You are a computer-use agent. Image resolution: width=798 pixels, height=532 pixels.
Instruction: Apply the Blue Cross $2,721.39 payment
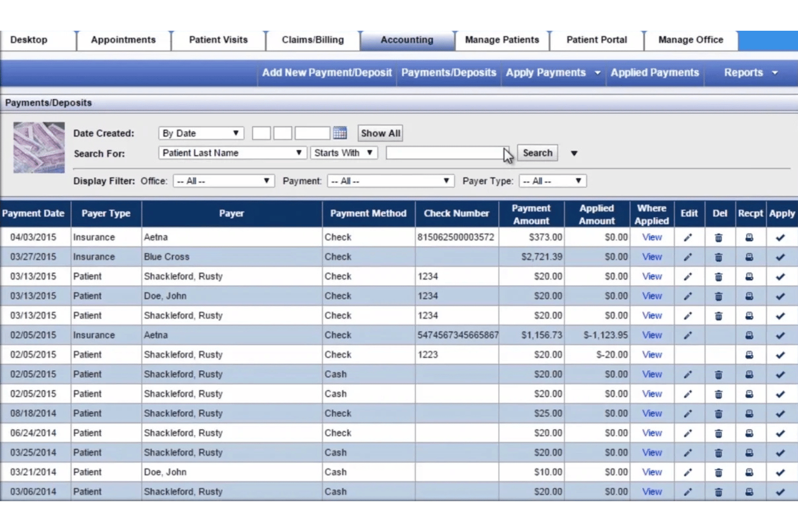click(780, 257)
